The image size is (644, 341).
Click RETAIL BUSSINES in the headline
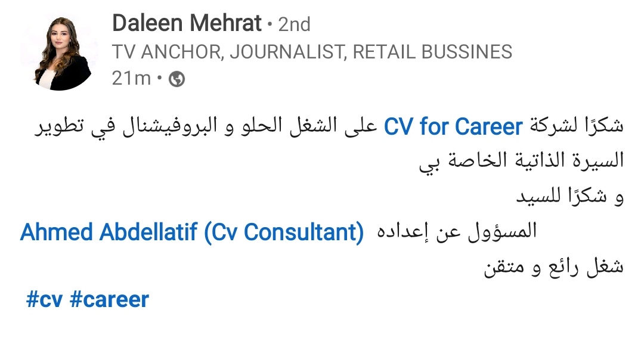[x=432, y=52]
